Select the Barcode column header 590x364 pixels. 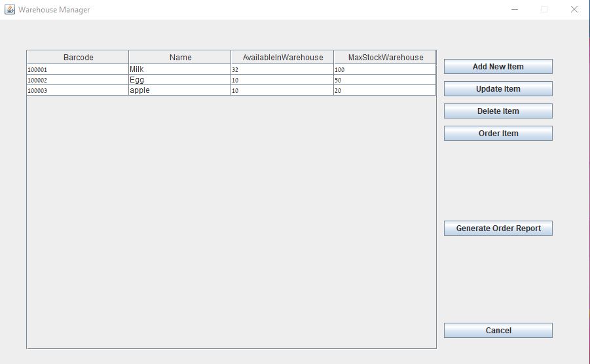point(78,57)
